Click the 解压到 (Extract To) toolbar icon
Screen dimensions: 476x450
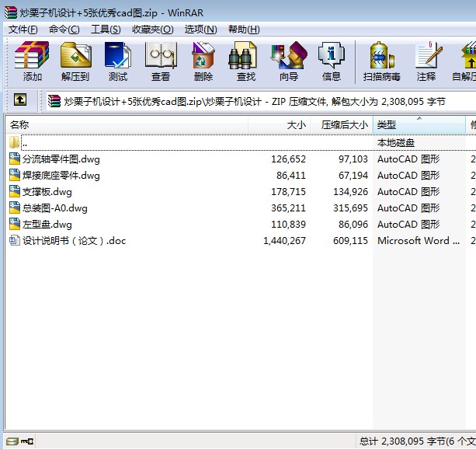tap(75, 55)
